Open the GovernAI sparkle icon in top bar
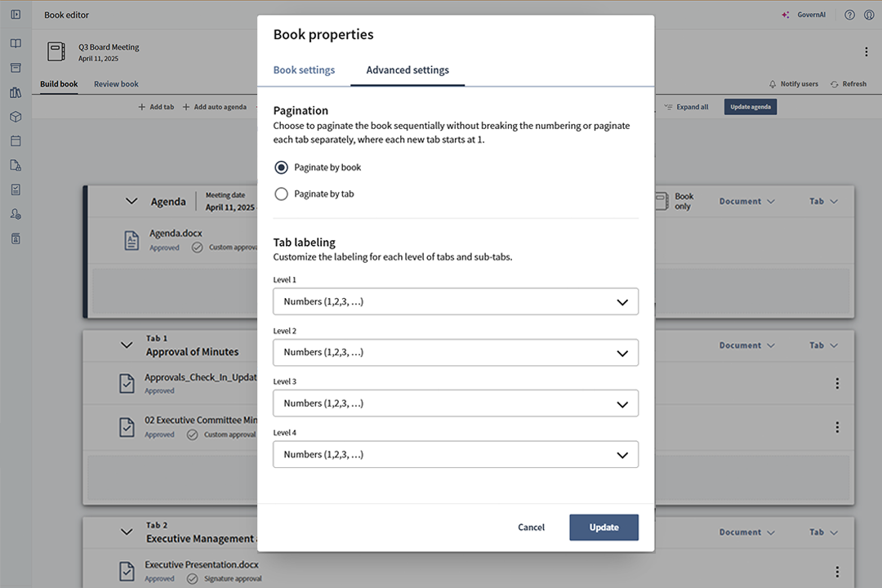Image resolution: width=882 pixels, height=588 pixels. [785, 14]
